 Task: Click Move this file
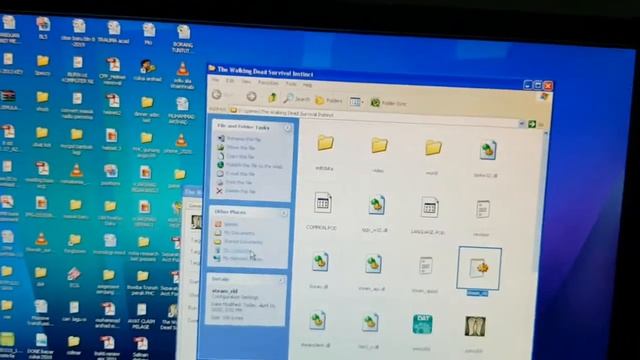point(236,147)
